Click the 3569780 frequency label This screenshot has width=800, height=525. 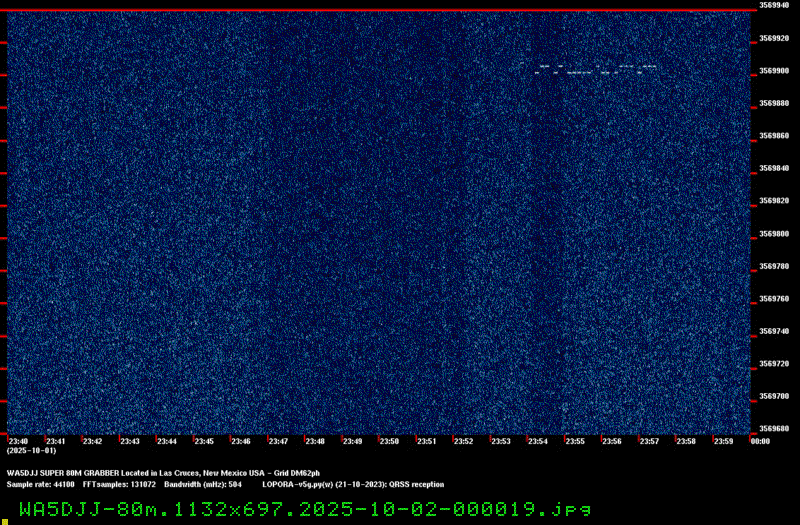coord(774,266)
